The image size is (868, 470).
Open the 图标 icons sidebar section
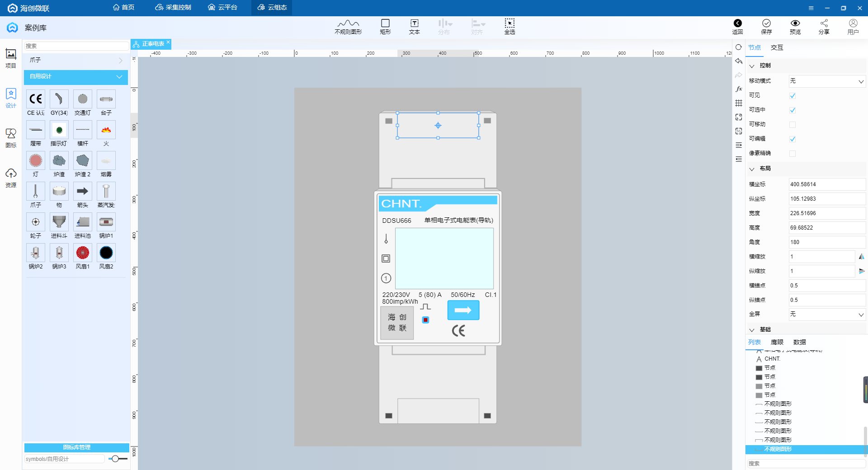[11, 138]
